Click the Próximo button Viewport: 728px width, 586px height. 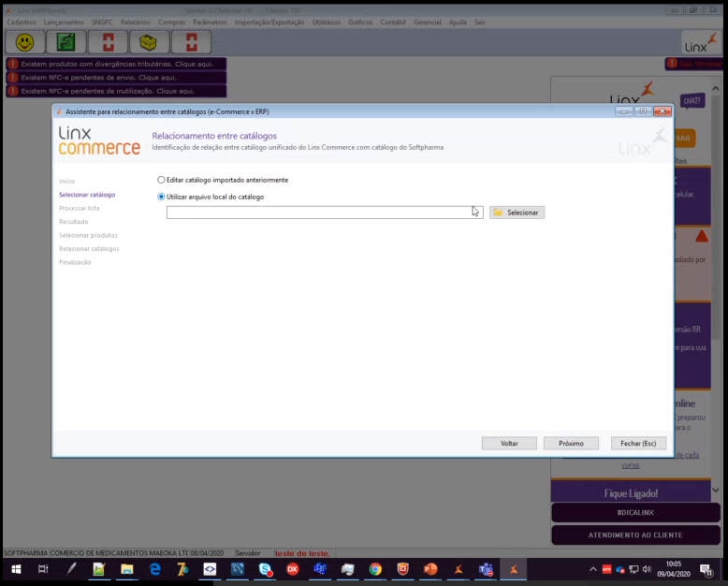point(571,444)
